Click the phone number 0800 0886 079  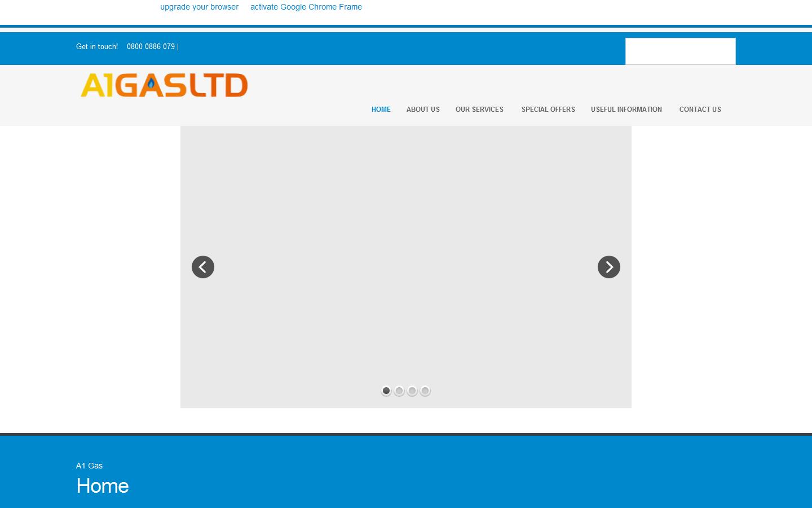coord(151,47)
